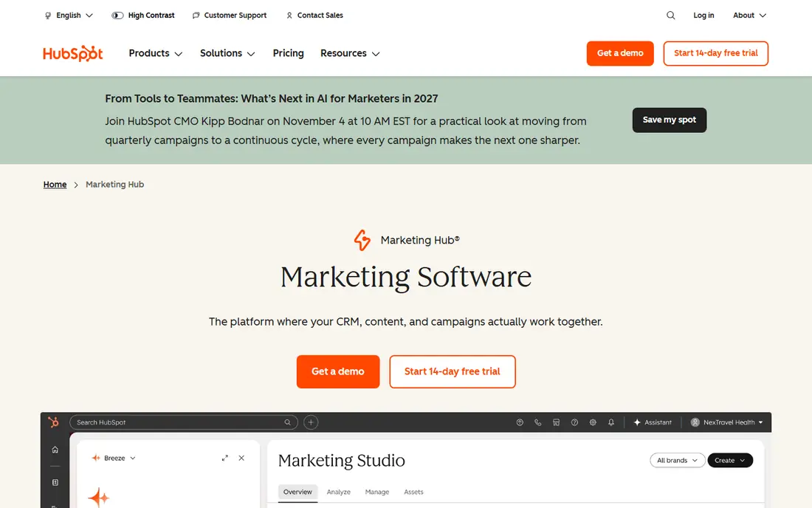This screenshot has height=508, width=812.
Task: Open the All brands dropdown
Action: (678, 460)
